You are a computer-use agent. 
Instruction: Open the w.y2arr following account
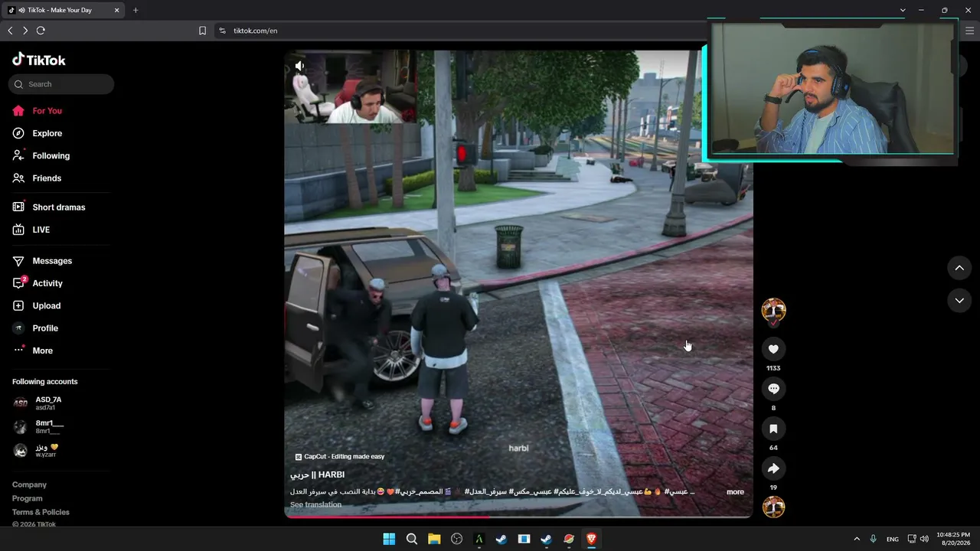click(x=35, y=451)
